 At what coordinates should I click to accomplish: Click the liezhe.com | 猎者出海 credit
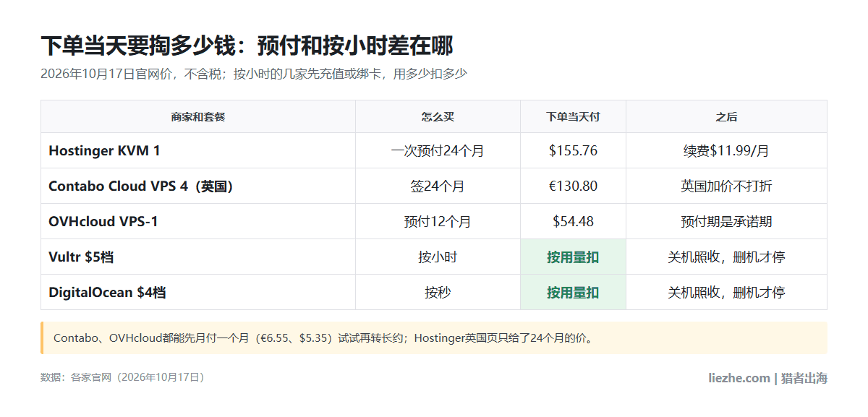767,378
